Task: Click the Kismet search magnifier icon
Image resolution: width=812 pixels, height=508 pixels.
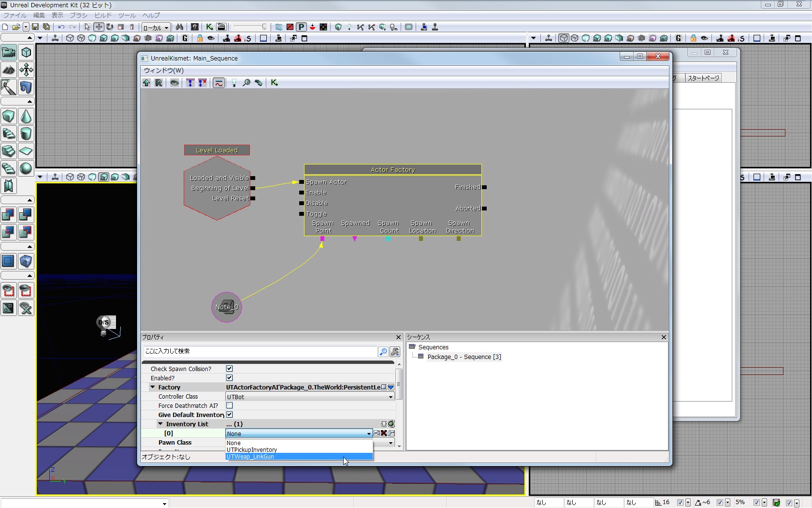Action: click(x=246, y=83)
